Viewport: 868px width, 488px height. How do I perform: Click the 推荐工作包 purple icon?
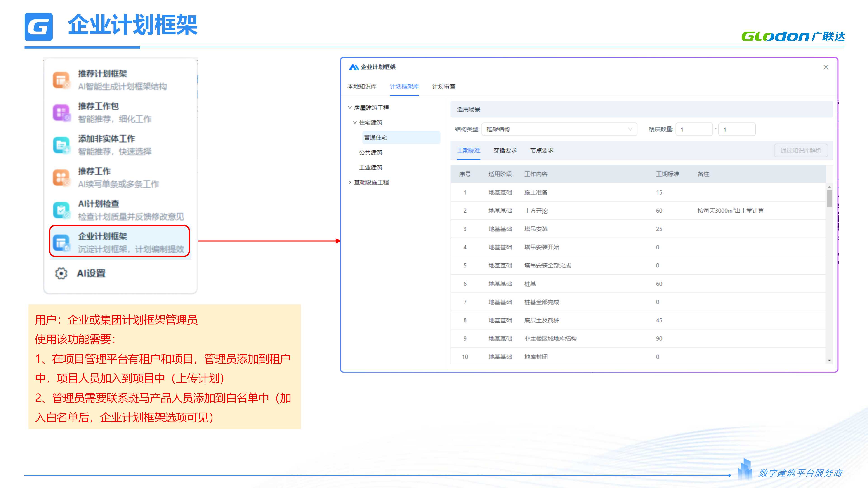[x=61, y=113]
